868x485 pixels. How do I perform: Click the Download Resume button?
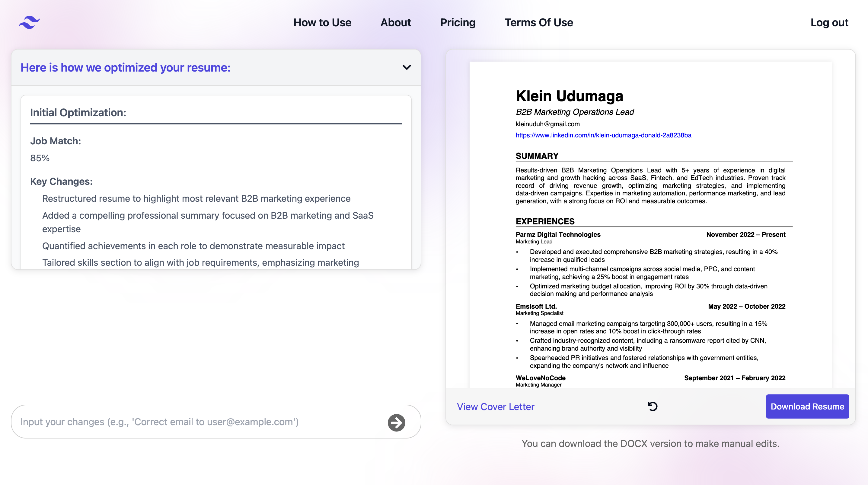(x=807, y=406)
